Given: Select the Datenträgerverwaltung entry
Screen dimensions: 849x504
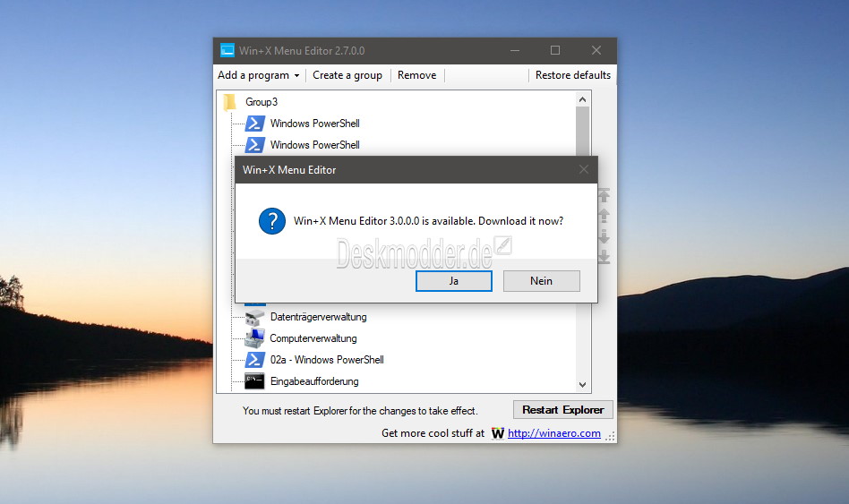Looking at the screenshot, I should (319, 317).
